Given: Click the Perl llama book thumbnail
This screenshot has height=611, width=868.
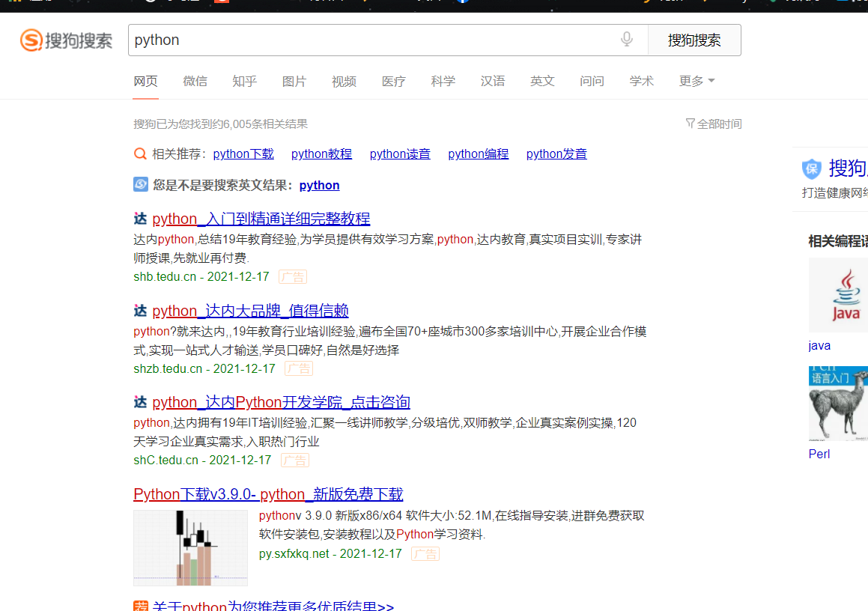Looking at the screenshot, I should 838,403.
